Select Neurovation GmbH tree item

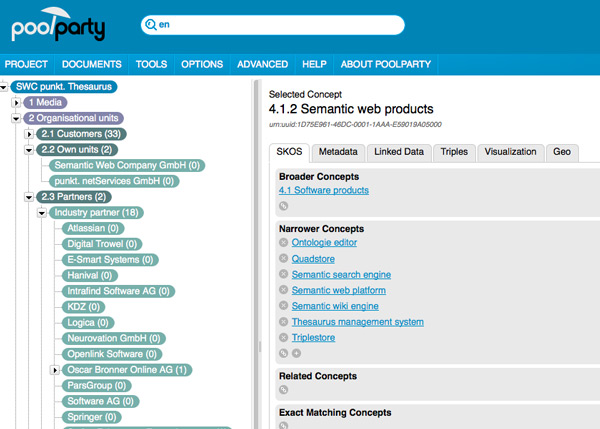pos(114,339)
